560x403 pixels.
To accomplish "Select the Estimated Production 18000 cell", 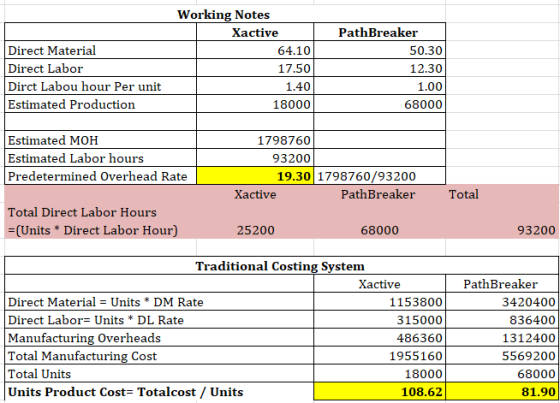I will click(x=255, y=104).
